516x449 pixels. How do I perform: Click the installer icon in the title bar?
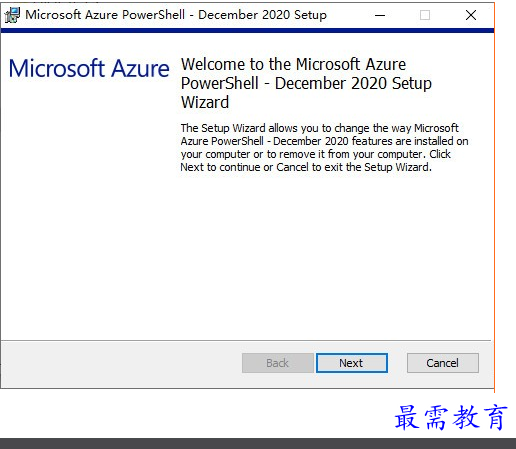coord(12,15)
